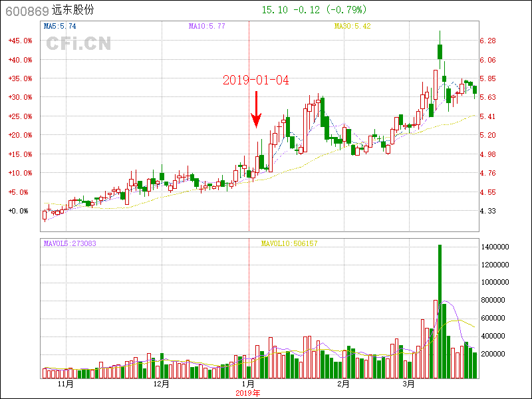Click the red 2019年 year label
Screen dimensions: 532x399
(249, 393)
